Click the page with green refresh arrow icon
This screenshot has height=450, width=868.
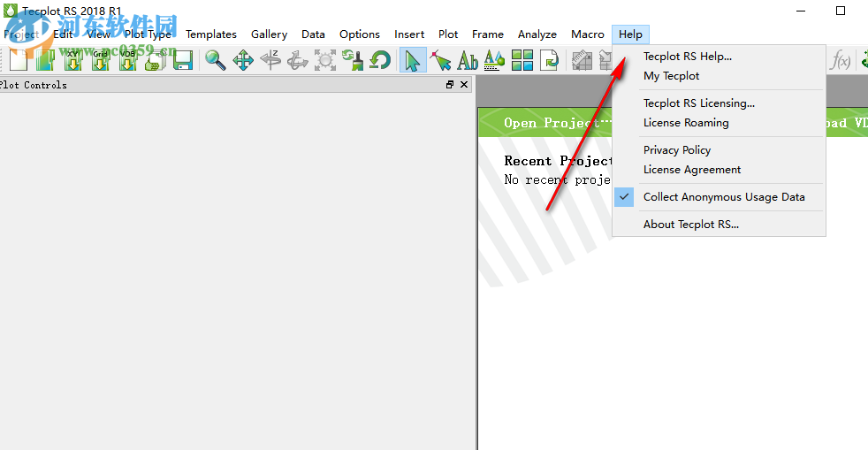[549, 60]
